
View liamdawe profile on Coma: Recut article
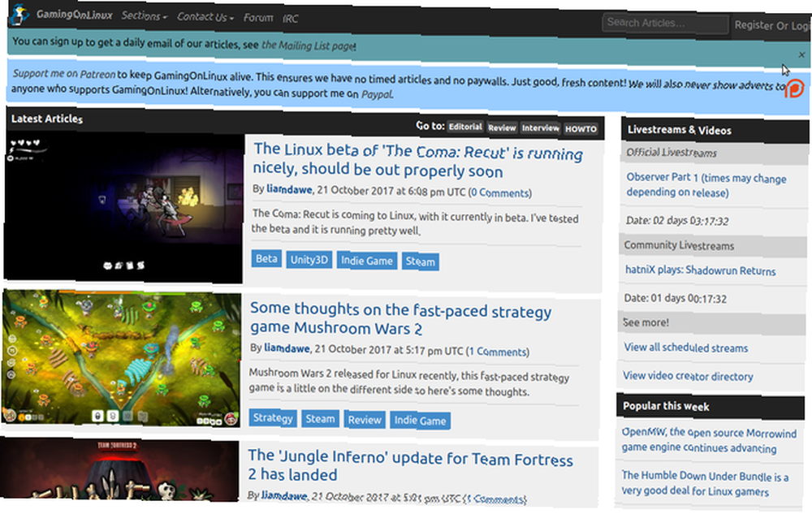290,189
